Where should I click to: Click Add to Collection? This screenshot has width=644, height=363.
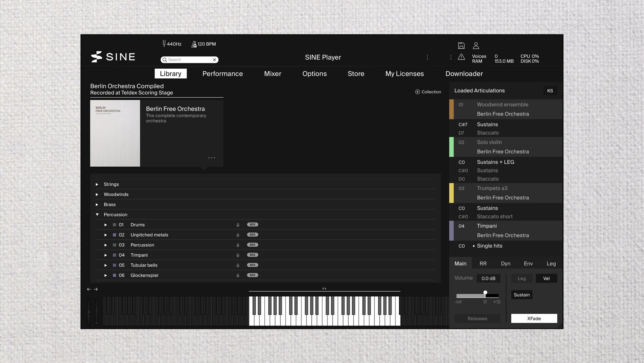[x=428, y=92]
